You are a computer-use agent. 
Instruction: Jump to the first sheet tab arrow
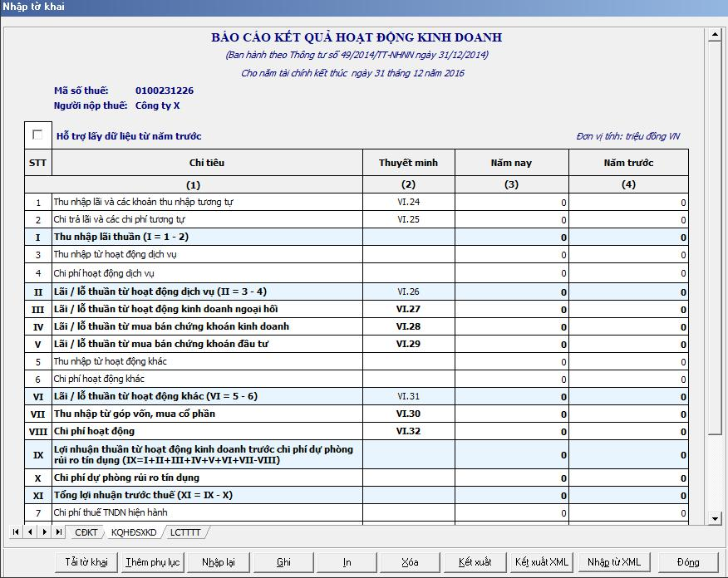(x=16, y=531)
